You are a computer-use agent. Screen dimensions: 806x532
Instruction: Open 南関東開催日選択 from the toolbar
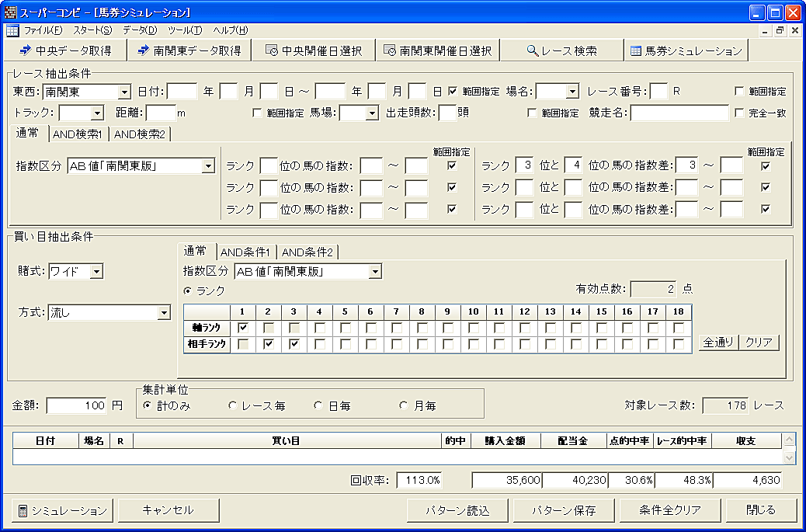click(438, 51)
